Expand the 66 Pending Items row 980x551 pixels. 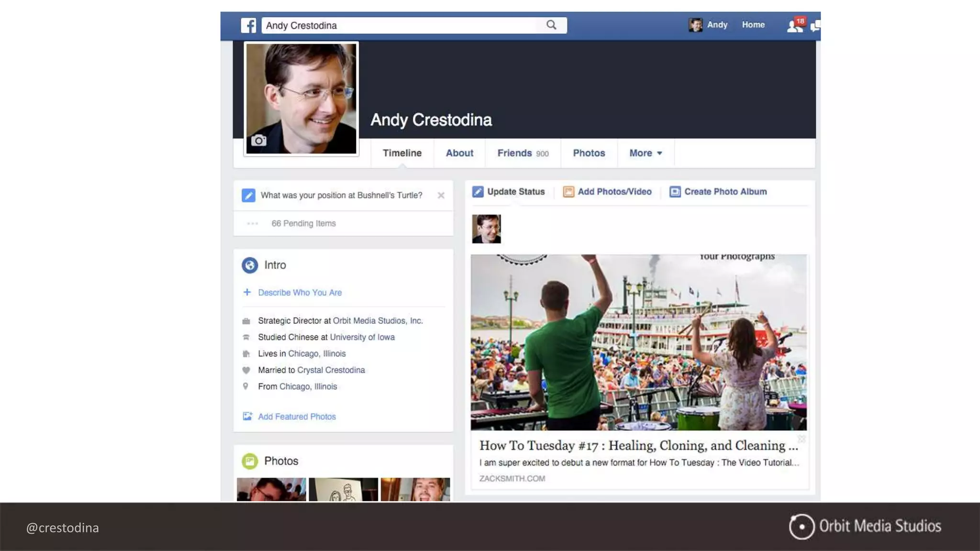coord(303,223)
